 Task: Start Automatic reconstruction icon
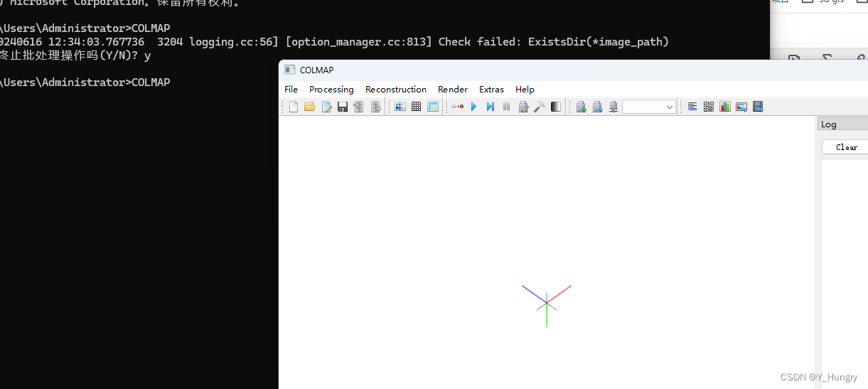pos(458,107)
